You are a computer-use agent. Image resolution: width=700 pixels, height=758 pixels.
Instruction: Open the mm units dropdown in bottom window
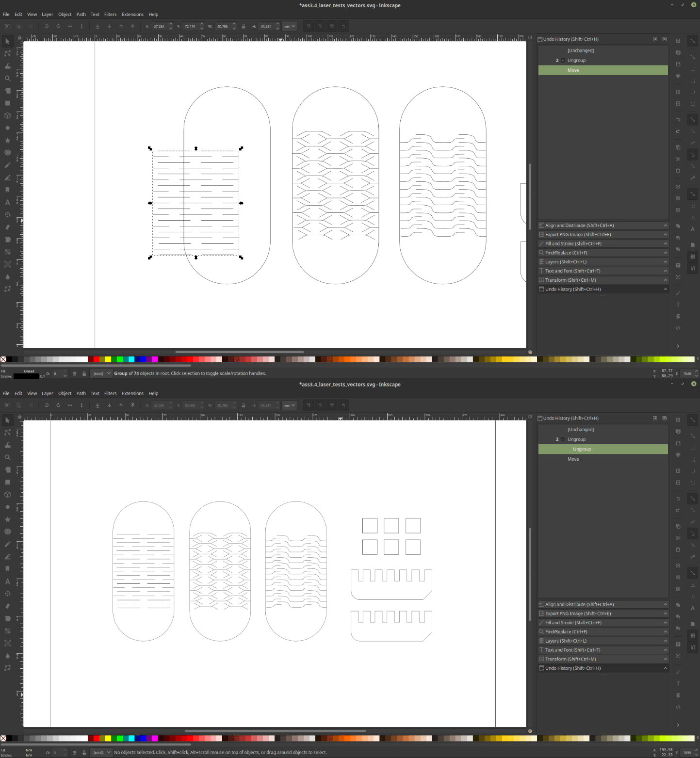(289, 405)
